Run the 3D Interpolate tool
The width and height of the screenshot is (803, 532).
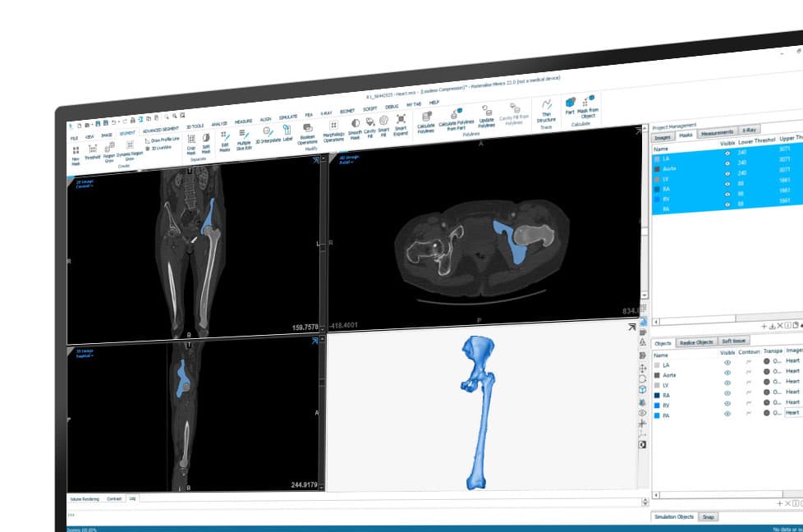pos(268,135)
